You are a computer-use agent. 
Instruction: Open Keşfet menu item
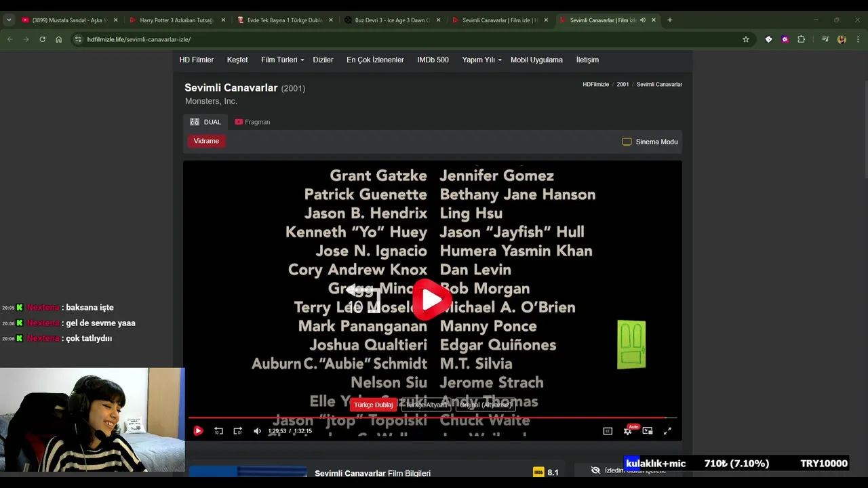point(237,60)
